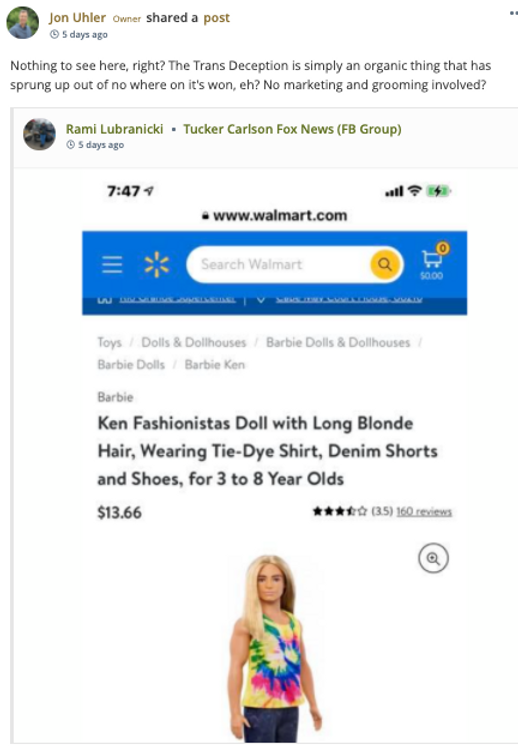Click the Search Walmart input field
Viewport: 518px width, 751px height.
279,264
